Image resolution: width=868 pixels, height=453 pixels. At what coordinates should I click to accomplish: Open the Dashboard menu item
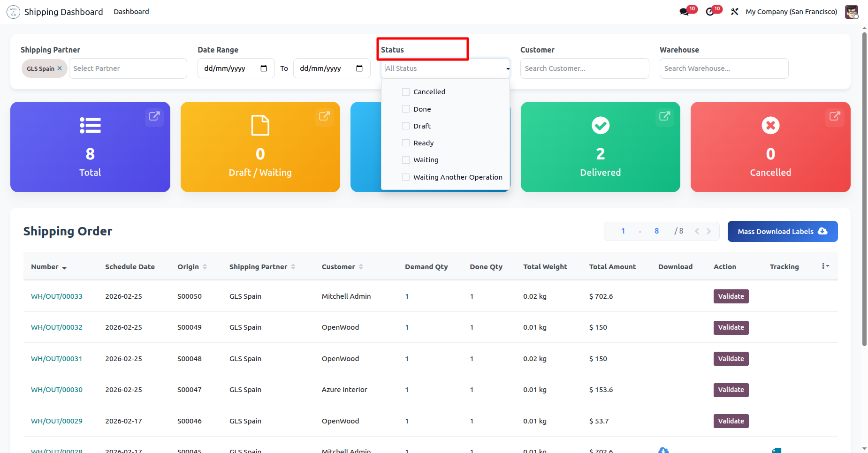pos(131,12)
